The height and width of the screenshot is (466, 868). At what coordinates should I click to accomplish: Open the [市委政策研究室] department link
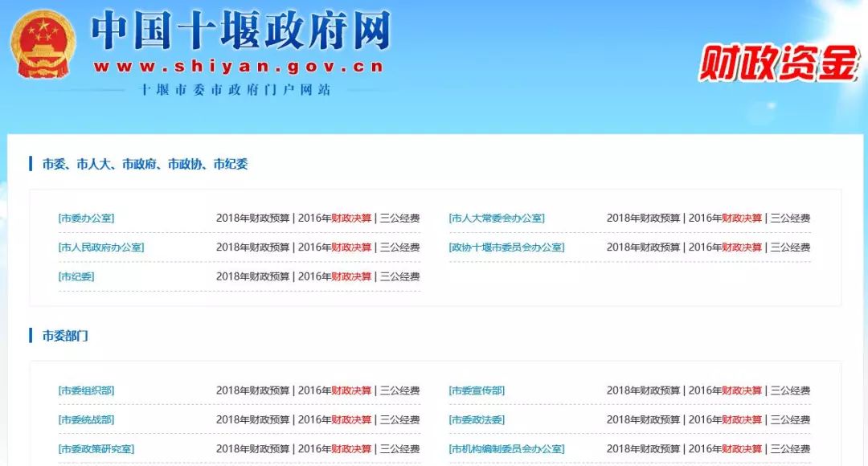96,449
